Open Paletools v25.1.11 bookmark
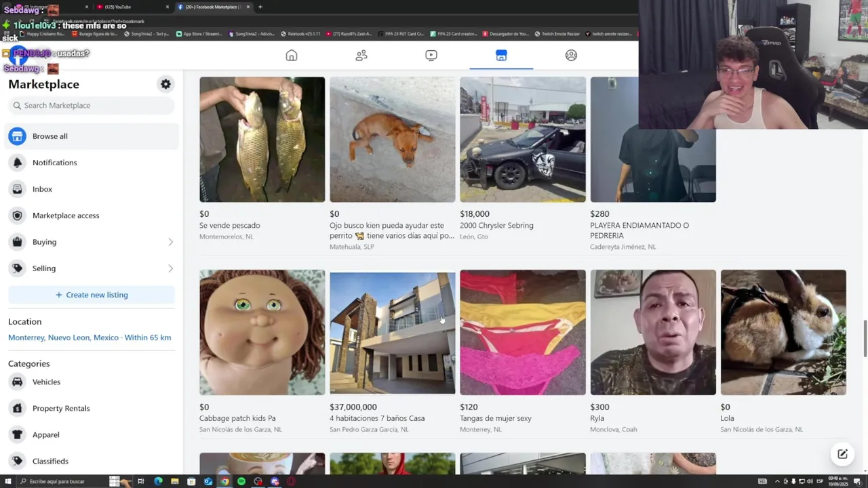Screen dimensions: 868x488 tap(300, 34)
